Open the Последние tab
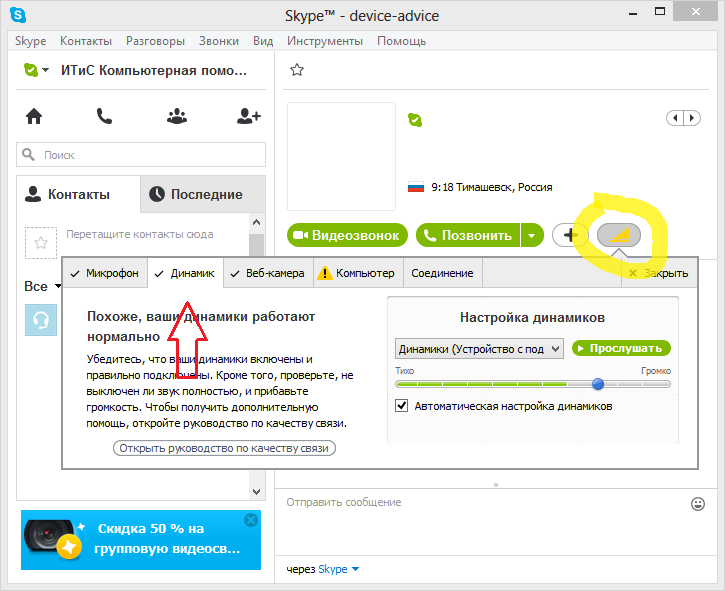The width and height of the screenshot is (725, 591). pos(203,194)
